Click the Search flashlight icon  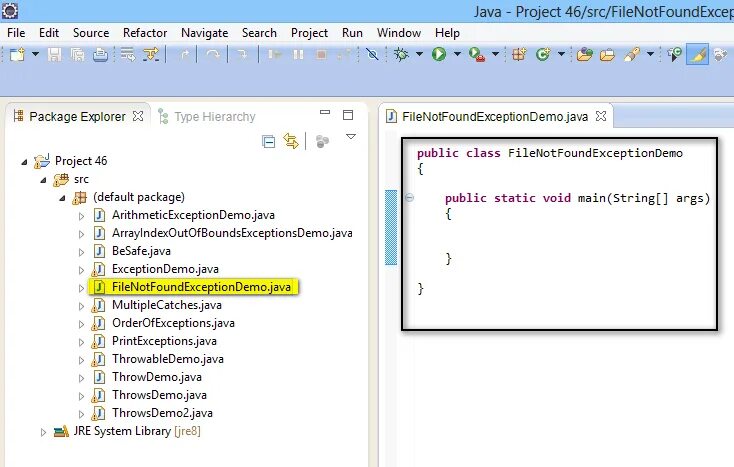tap(631, 54)
